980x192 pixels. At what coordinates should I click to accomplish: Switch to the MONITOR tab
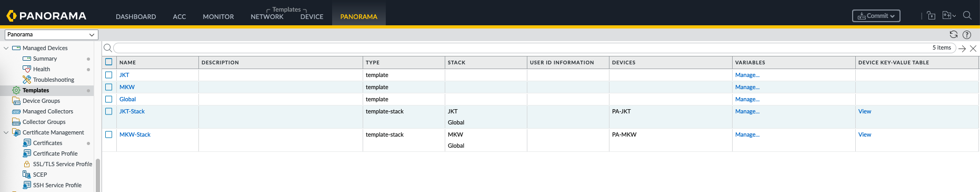coord(218,17)
